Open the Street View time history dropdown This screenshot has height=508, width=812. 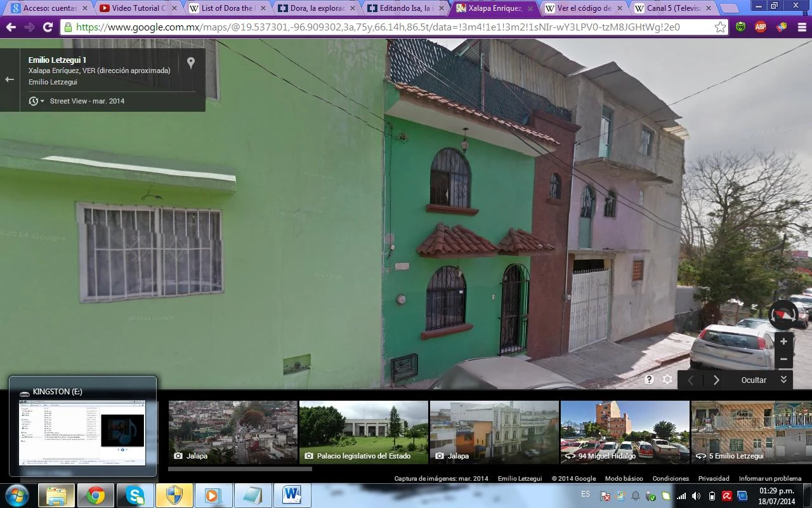36,102
